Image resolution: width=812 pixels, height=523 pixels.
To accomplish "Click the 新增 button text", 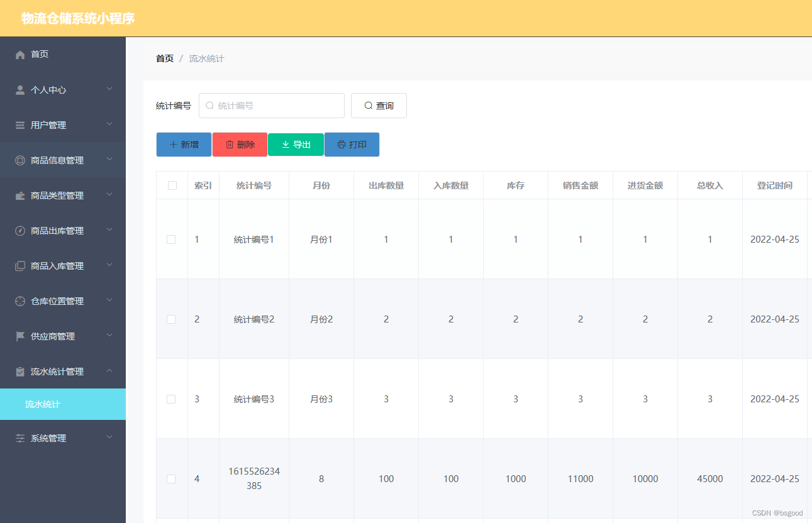I will click(190, 145).
